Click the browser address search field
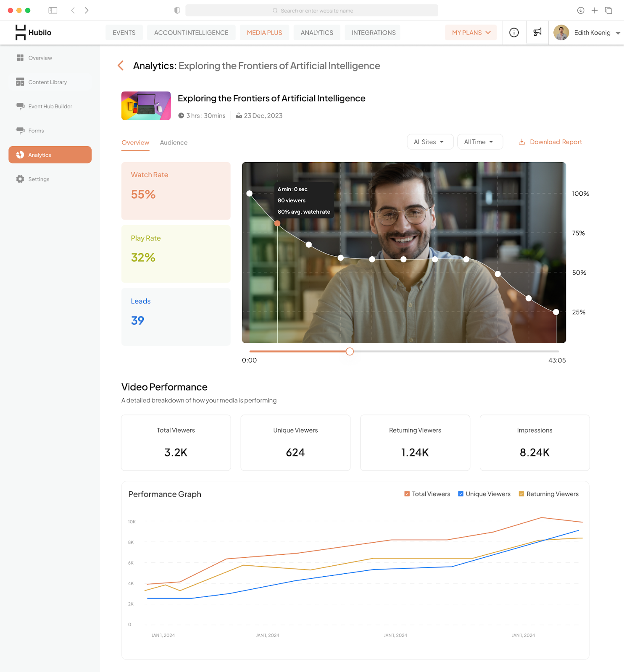This screenshot has width=624, height=672. (312, 10)
